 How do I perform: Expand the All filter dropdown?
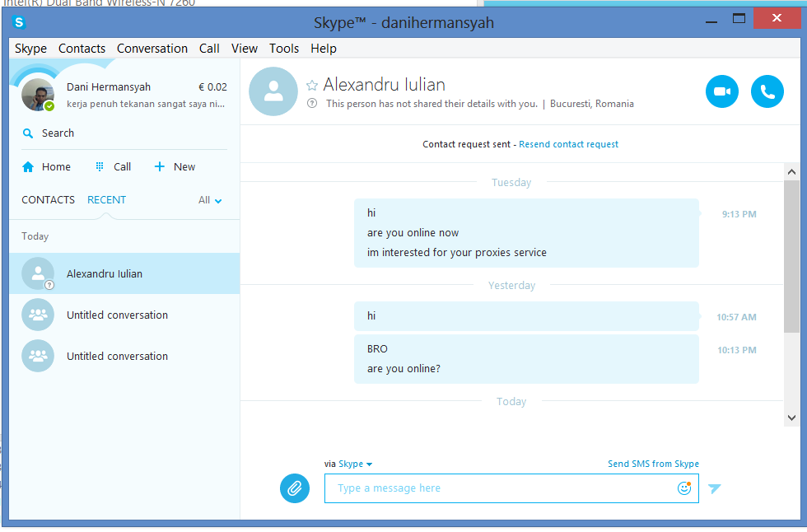(210, 200)
